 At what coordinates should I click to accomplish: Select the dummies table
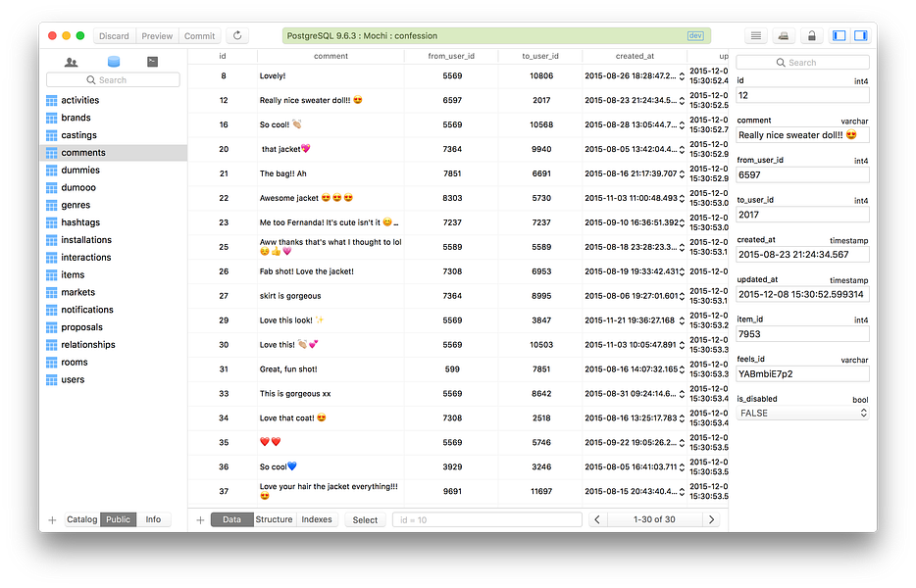(114, 170)
